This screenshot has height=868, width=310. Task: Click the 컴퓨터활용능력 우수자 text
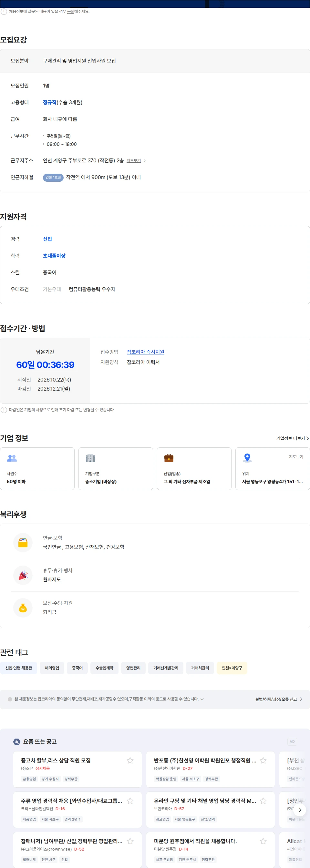92,290
